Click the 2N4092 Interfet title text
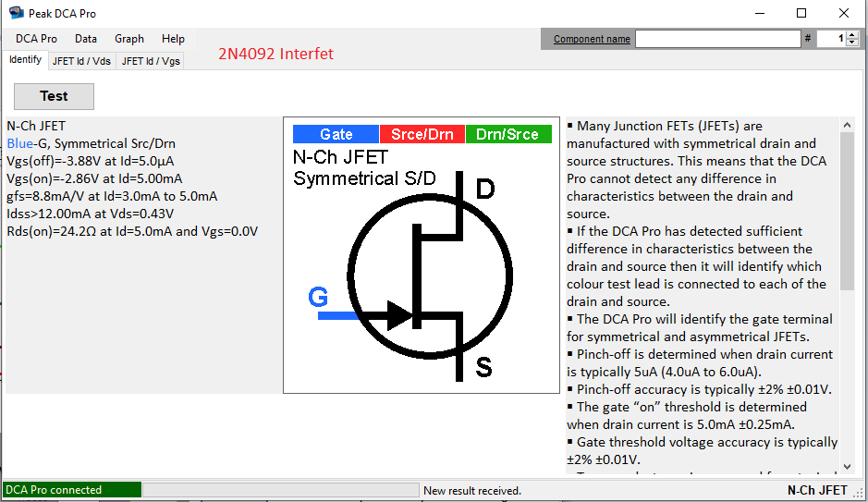The width and height of the screenshot is (868, 502). 275,54
